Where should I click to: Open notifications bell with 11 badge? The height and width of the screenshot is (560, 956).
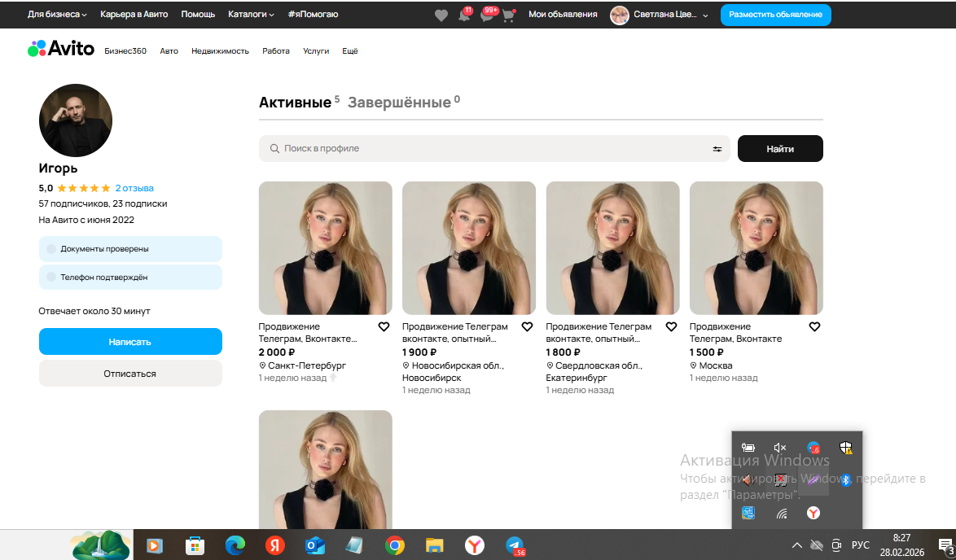(464, 15)
